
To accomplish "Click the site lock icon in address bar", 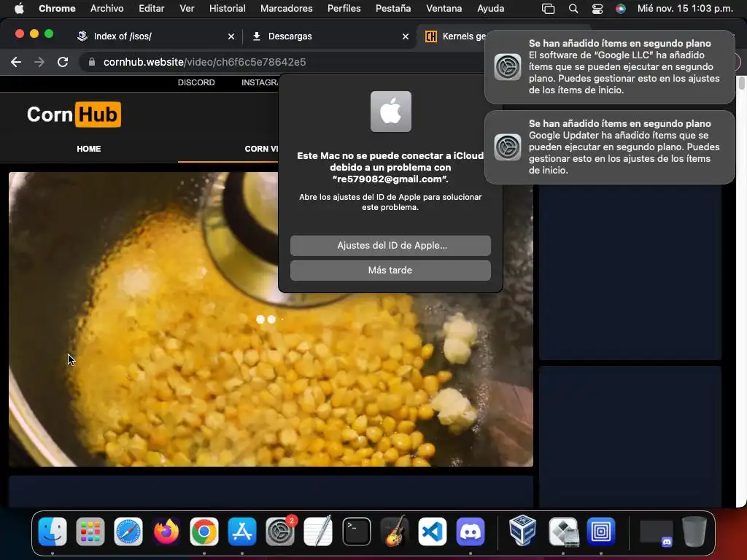I will (x=92, y=62).
